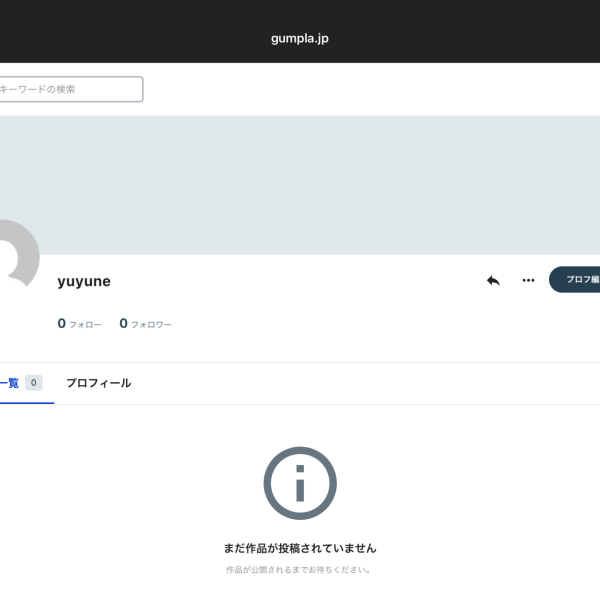600x600 pixels.
Task: Click the gumpla.jp address bar title
Action: 300,38
